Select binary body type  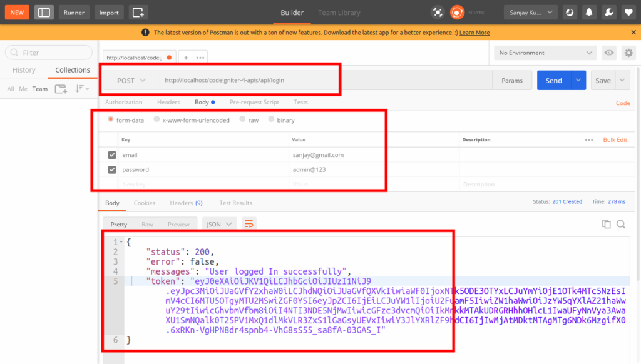click(271, 119)
